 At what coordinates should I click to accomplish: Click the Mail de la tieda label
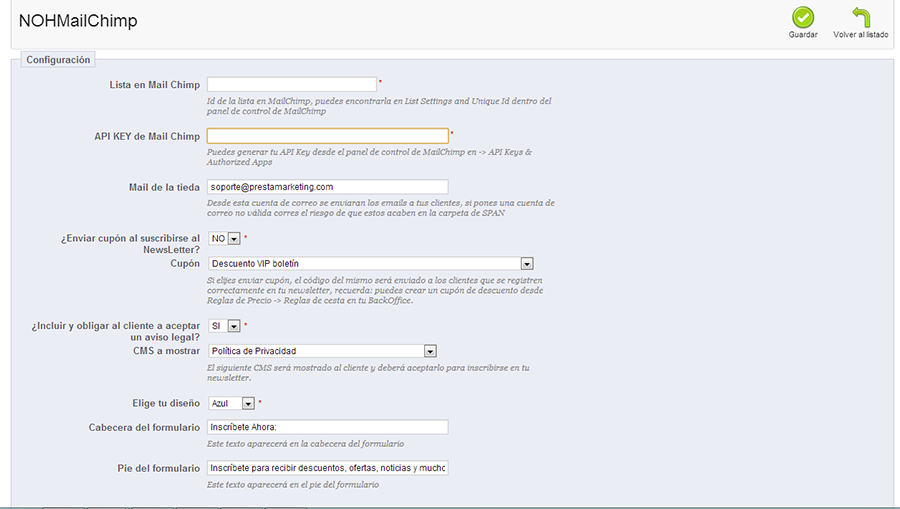164,188
